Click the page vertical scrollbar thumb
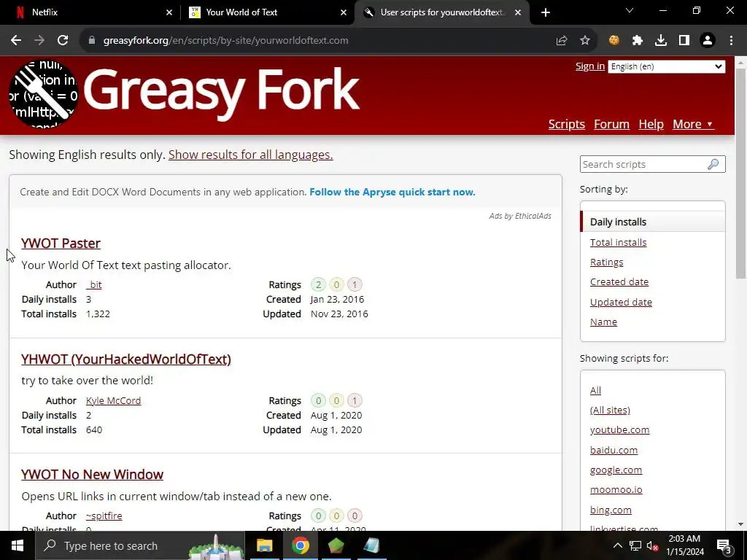 click(x=741, y=172)
